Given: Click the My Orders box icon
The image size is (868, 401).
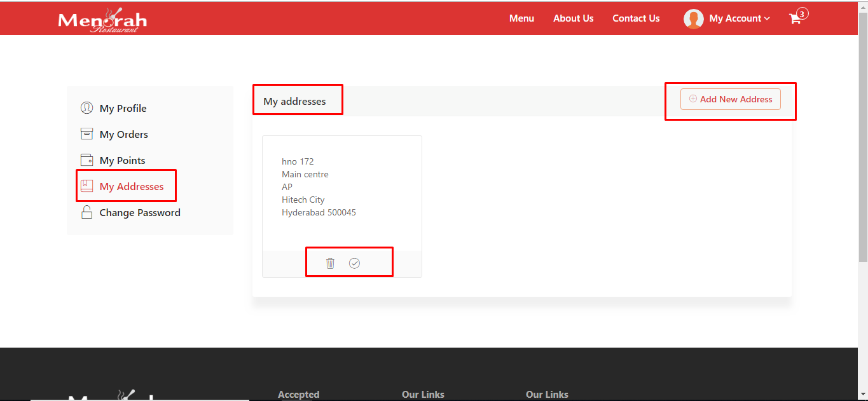Looking at the screenshot, I should point(86,134).
